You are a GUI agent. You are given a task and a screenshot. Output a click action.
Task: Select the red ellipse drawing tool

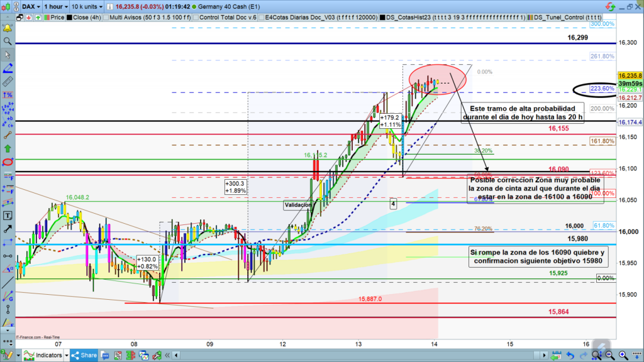point(8,162)
